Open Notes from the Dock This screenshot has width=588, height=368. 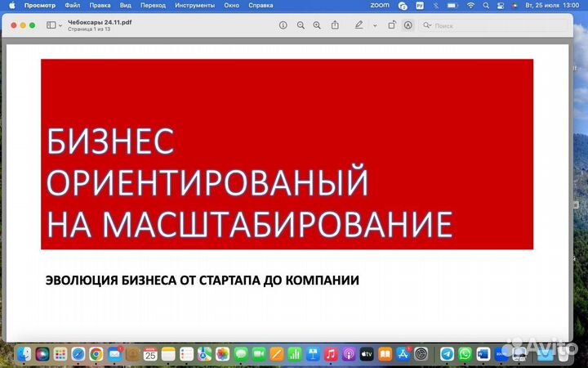click(168, 354)
